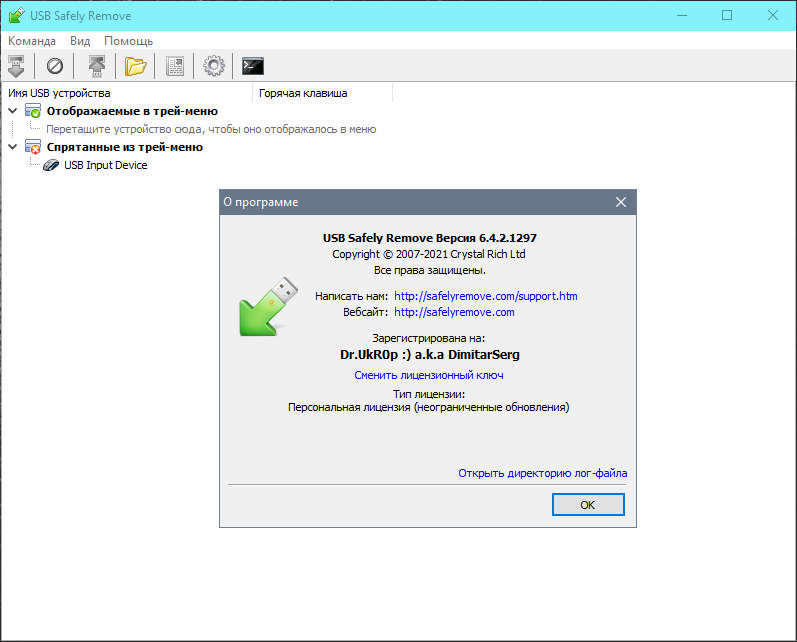Open the 'Команда' menu
The width and height of the screenshot is (797, 642).
point(32,41)
